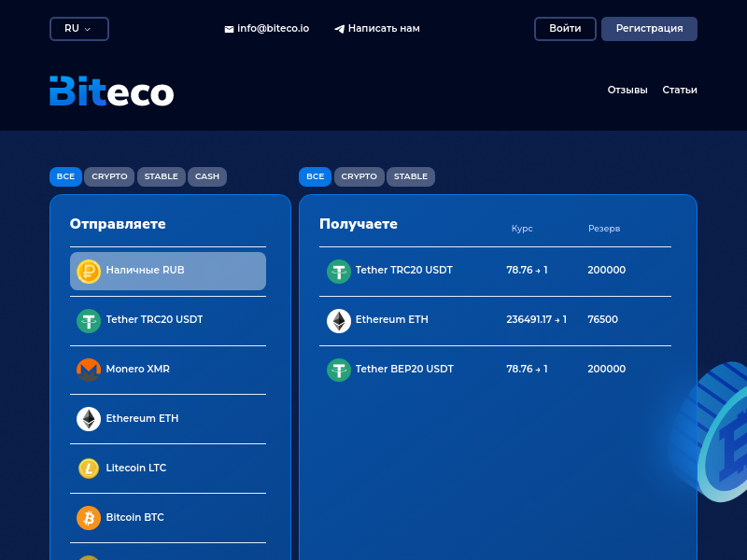Select STABLE tab above Получаете
This screenshot has height=560, width=747.
click(411, 176)
